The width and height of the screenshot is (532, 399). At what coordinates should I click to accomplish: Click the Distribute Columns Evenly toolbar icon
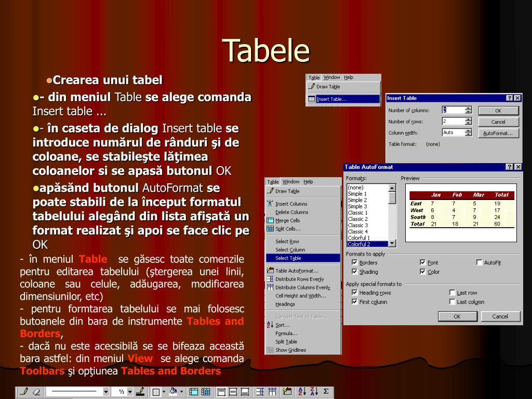click(272, 392)
